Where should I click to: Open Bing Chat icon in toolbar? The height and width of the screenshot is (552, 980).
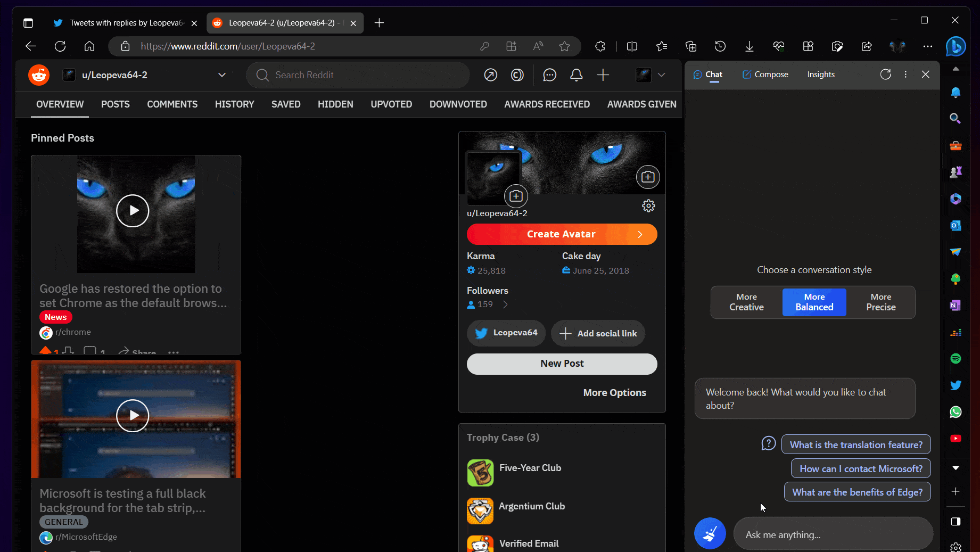click(956, 46)
